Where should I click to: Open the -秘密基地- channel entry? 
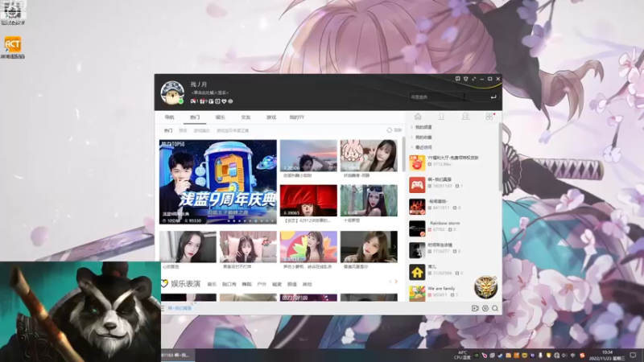tap(452, 207)
